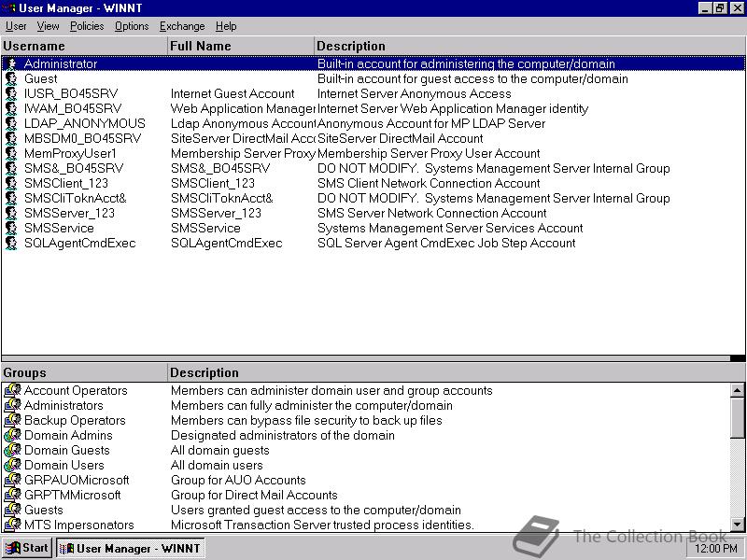The image size is (747, 560).
Task: Click the Administrator user icon
Action: pyautogui.click(x=11, y=63)
